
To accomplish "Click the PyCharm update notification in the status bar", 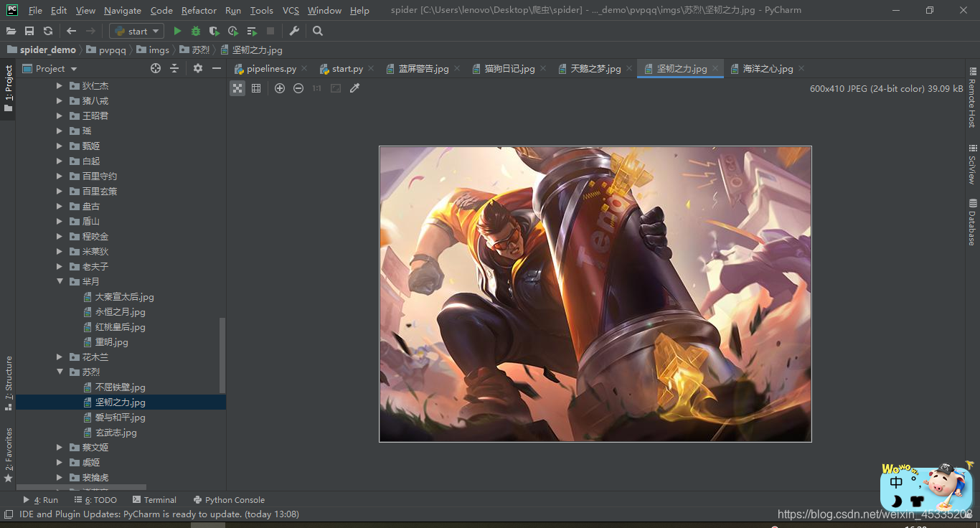I will (159, 514).
